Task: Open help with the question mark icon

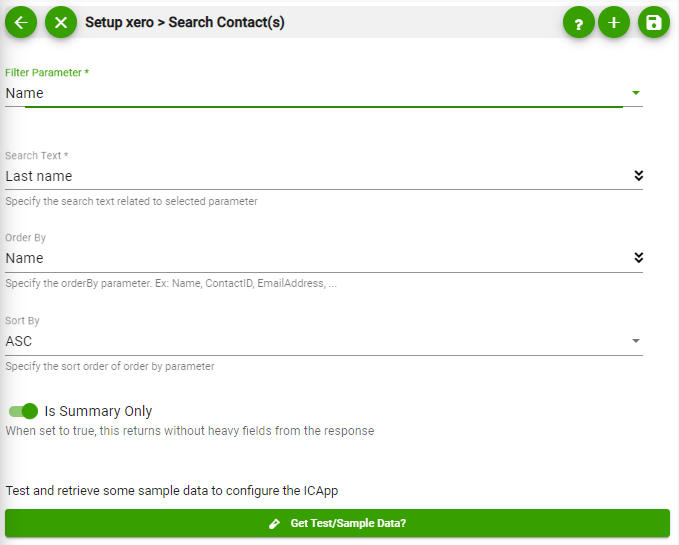Action: (578, 23)
